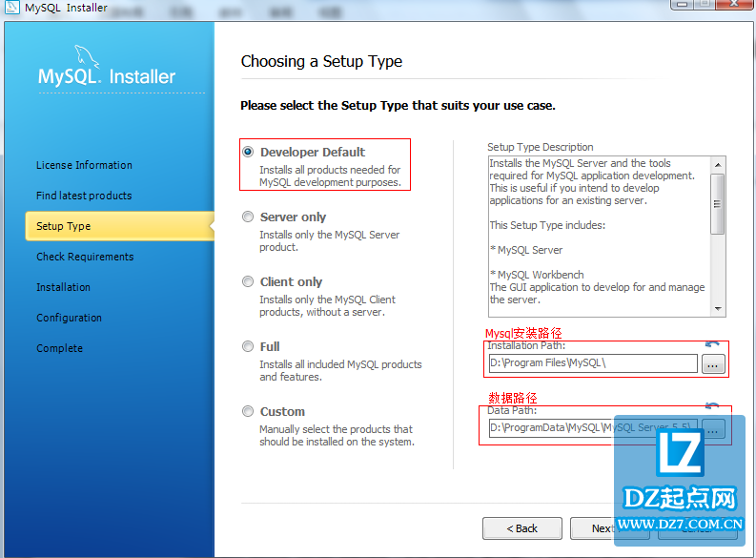
Task: Click the "* MySQL Workbench" description line
Action: pyautogui.click(x=537, y=275)
